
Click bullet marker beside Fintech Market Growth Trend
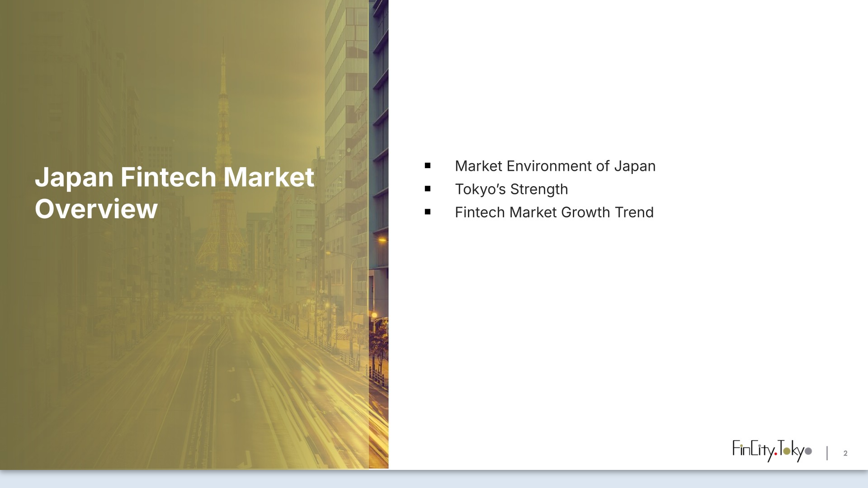tap(428, 212)
